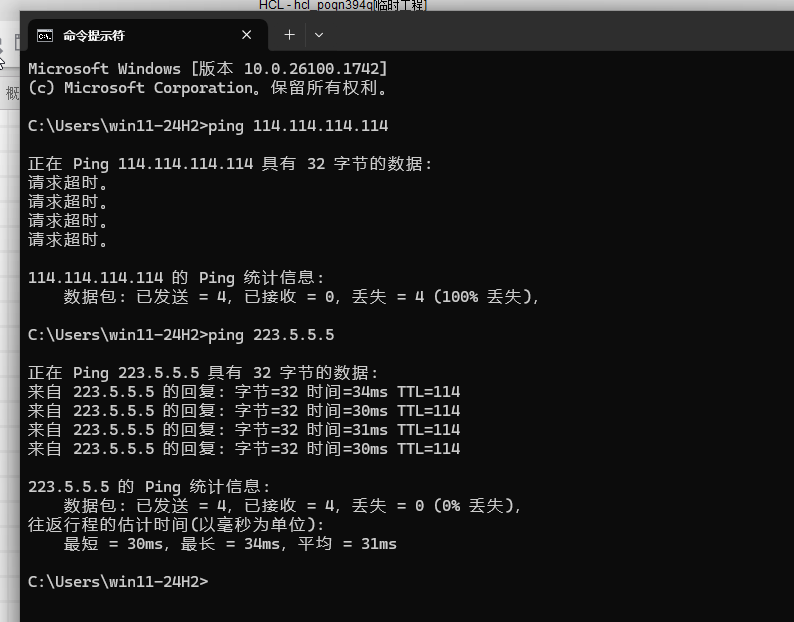This screenshot has width=794, height=622.
Task: Click the reply line showing 时间=34ms
Action: tap(244, 392)
